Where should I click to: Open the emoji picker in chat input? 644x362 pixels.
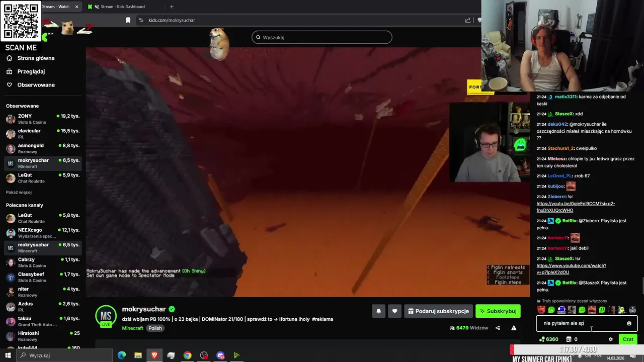(629, 323)
